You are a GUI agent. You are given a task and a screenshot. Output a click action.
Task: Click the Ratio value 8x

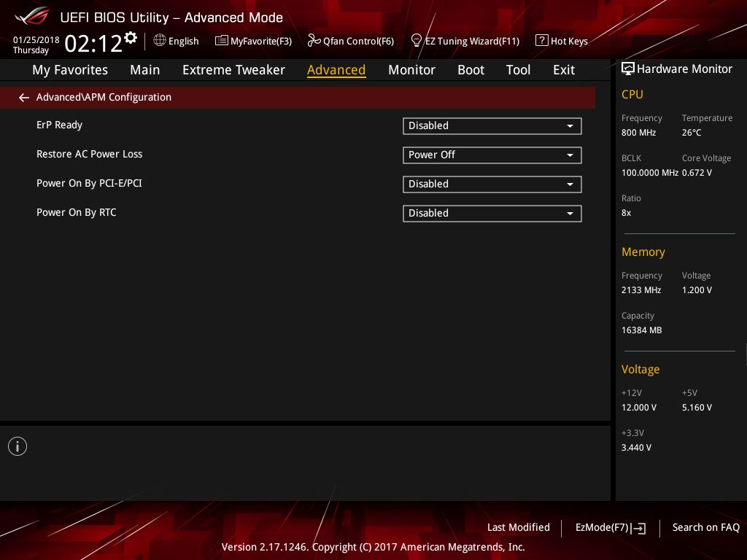click(626, 213)
